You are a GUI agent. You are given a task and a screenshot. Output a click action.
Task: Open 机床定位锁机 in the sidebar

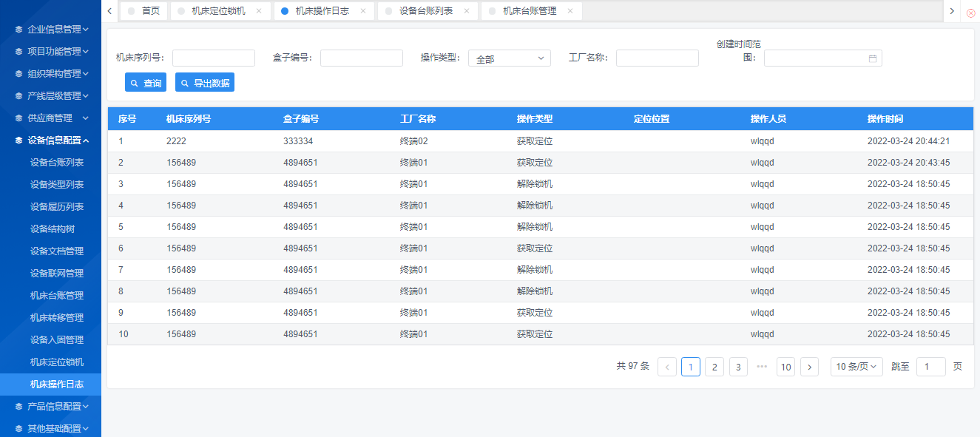(x=57, y=362)
